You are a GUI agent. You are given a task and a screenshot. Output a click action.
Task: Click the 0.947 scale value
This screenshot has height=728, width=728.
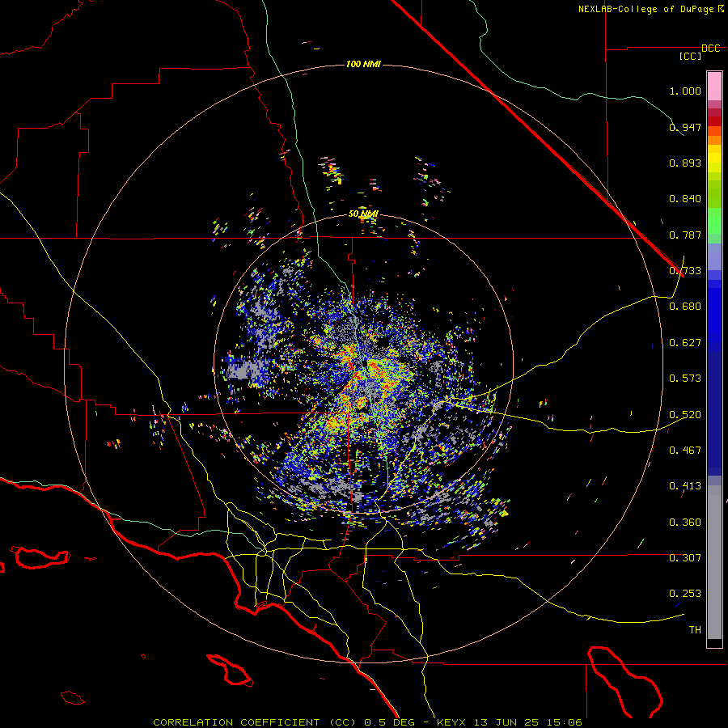coord(685,127)
